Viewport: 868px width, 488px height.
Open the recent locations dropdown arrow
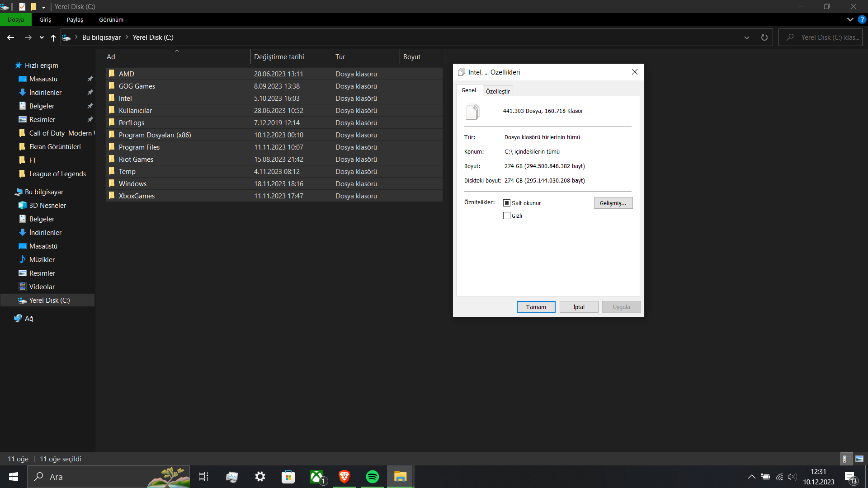[x=42, y=38]
